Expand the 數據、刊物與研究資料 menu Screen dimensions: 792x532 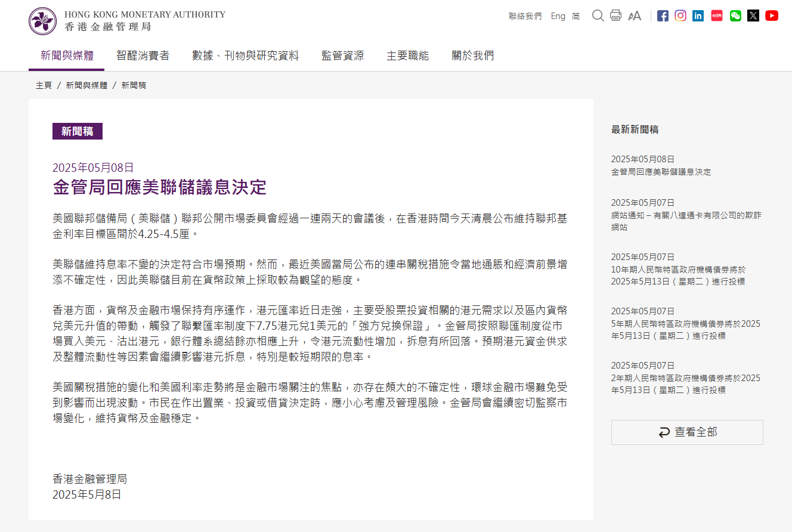pos(245,56)
